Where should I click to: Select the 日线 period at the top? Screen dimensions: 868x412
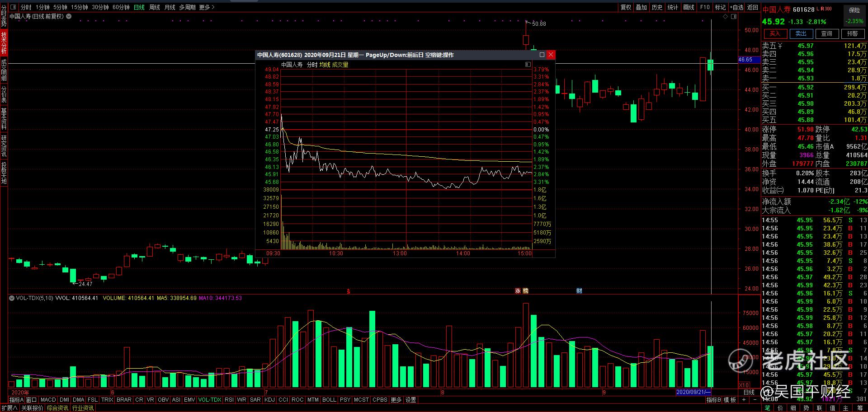click(139, 7)
